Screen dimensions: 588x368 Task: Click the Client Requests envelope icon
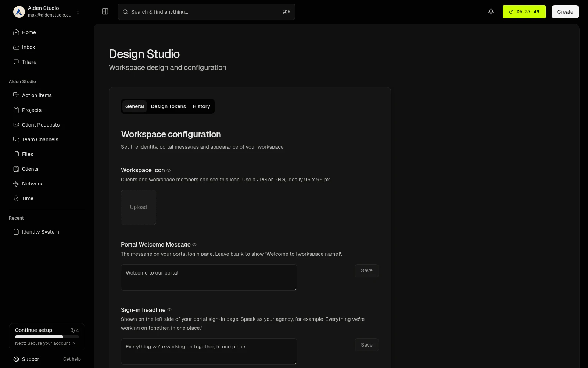[x=16, y=125]
